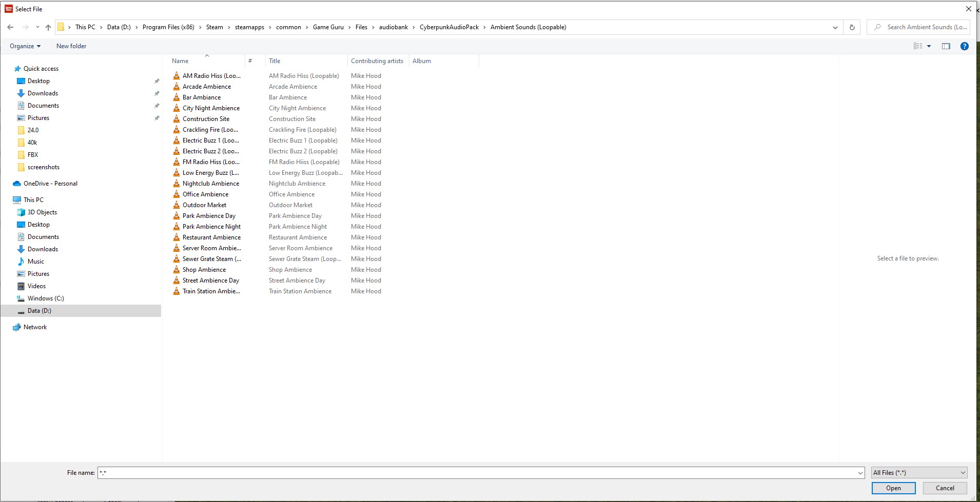Select the Arcade Ambience file icon
The image size is (980, 502).
click(177, 87)
